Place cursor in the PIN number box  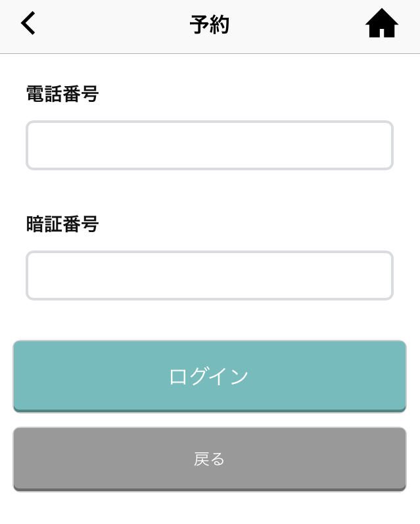[x=210, y=275]
